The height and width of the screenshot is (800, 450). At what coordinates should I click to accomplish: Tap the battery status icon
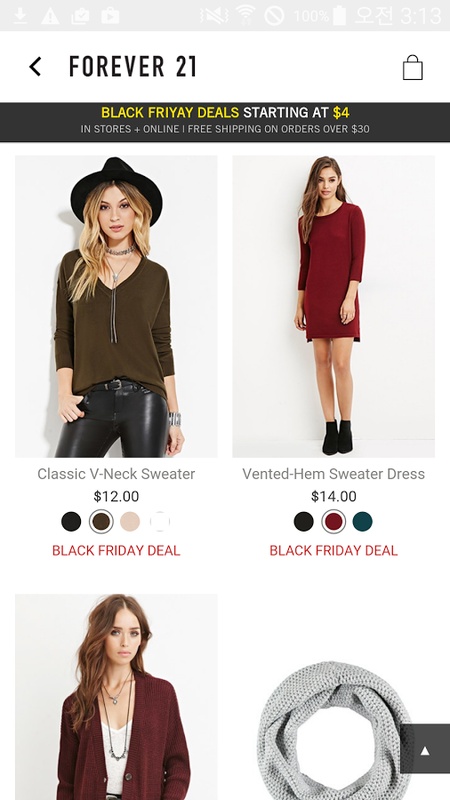[x=339, y=15]
